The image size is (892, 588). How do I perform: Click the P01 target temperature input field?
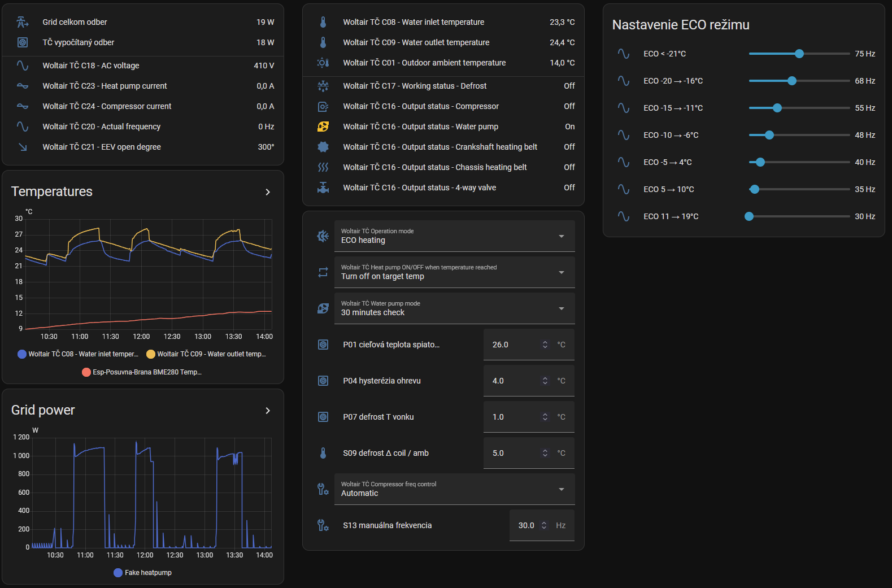(511, 345)
